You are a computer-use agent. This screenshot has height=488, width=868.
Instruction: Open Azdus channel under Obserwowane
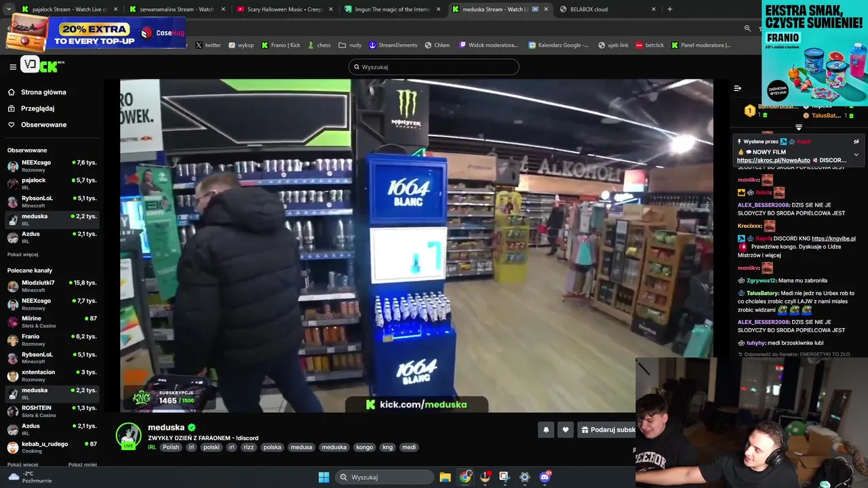coord(52,237)
